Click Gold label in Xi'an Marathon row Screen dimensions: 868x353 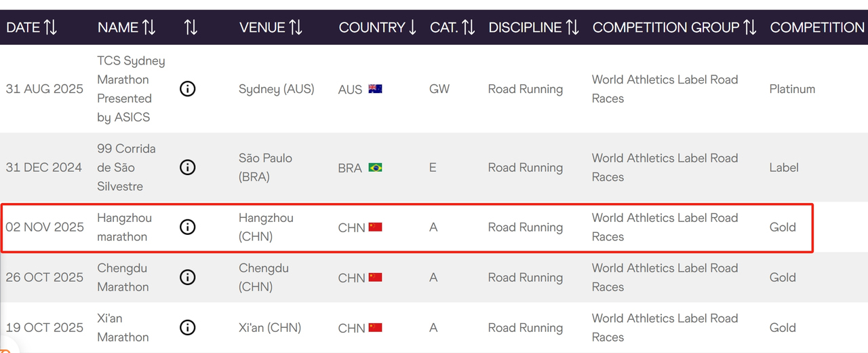pos(783,328)
